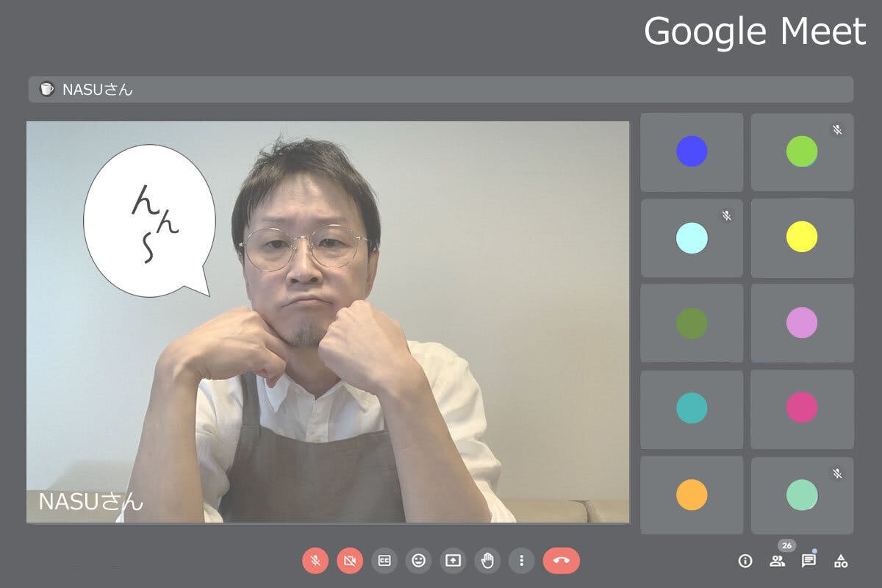Open the chat messages icon
Viewport: 882px width, 588px height.
point(808,561)
